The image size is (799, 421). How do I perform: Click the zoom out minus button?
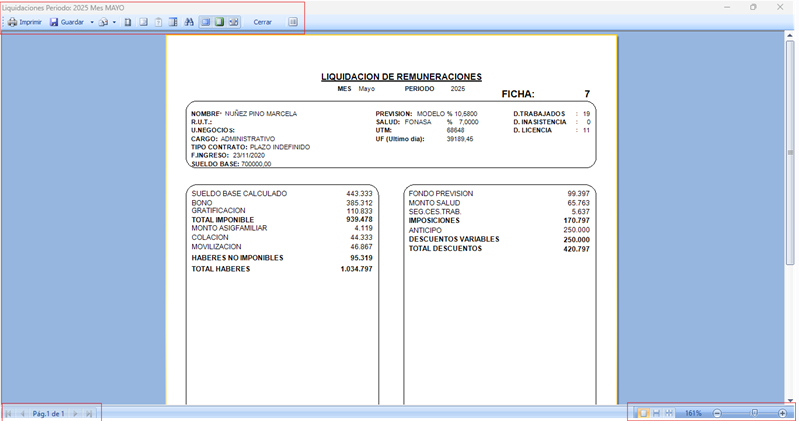pyautogui.click(x=717, y=413)
